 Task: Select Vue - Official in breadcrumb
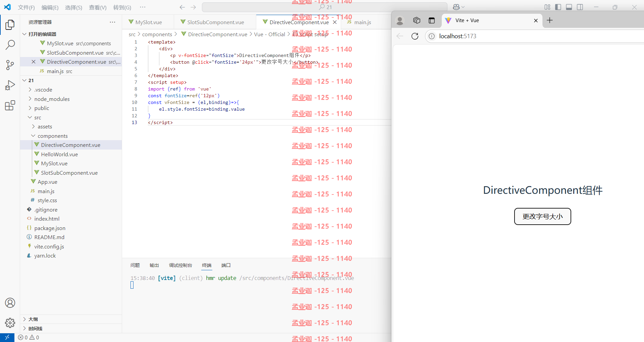coord(269,34)
